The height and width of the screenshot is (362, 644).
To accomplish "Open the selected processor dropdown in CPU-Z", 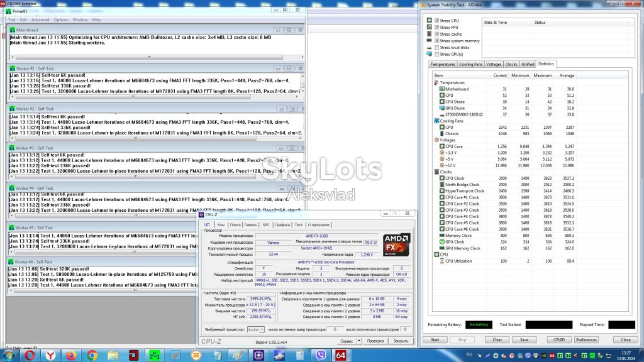I will point(255,329).
